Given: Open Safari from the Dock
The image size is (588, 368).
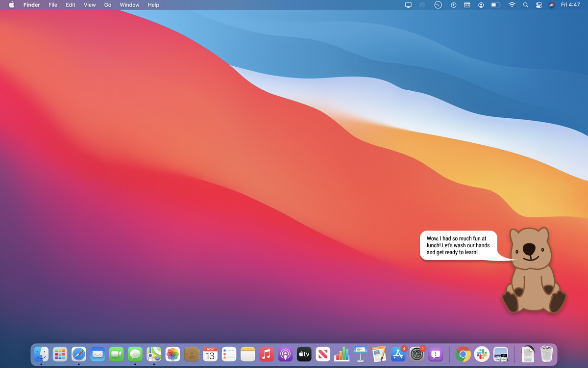Looking at the screenshot, I should coord(78,354).
